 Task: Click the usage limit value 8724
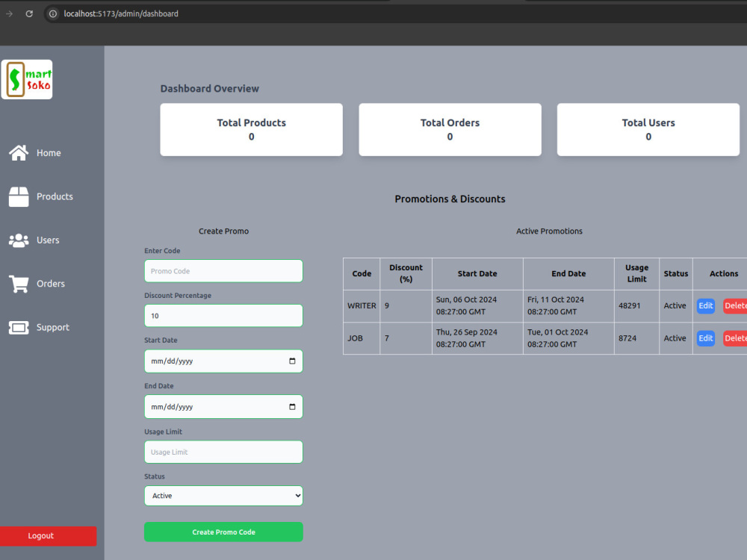tap(627, 338)
